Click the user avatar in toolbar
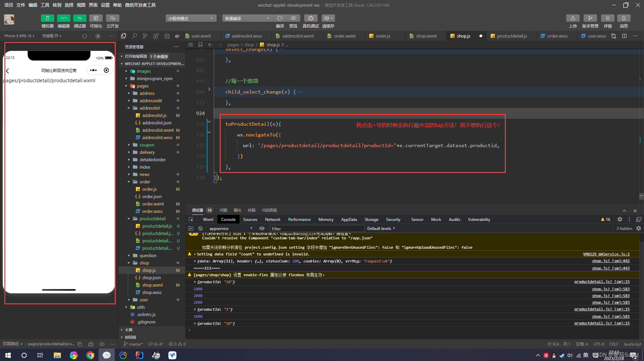This screenshot has width=644, height=361. click(x=9, y=19)
